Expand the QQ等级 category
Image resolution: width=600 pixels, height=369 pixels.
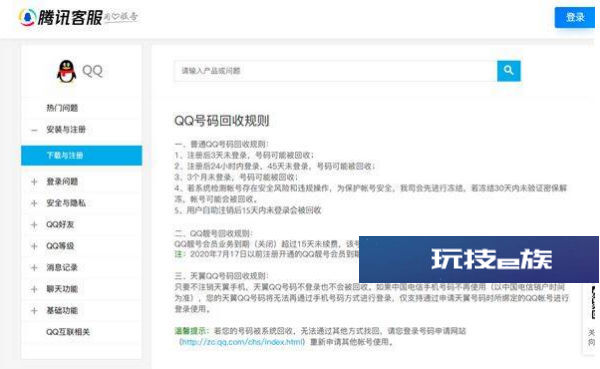(34, 246)
